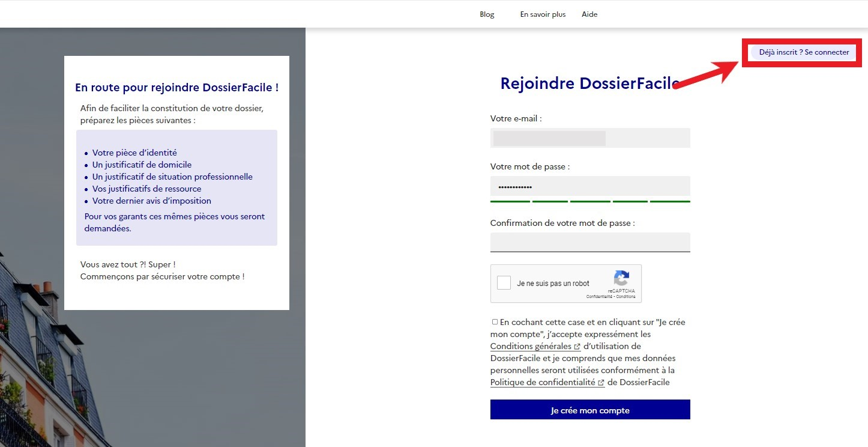The height and width of the screenshot is (447, 868).
Task: Click the text Votre pièce d'identité
Action: pyautogui.click(x=134, y=153)
